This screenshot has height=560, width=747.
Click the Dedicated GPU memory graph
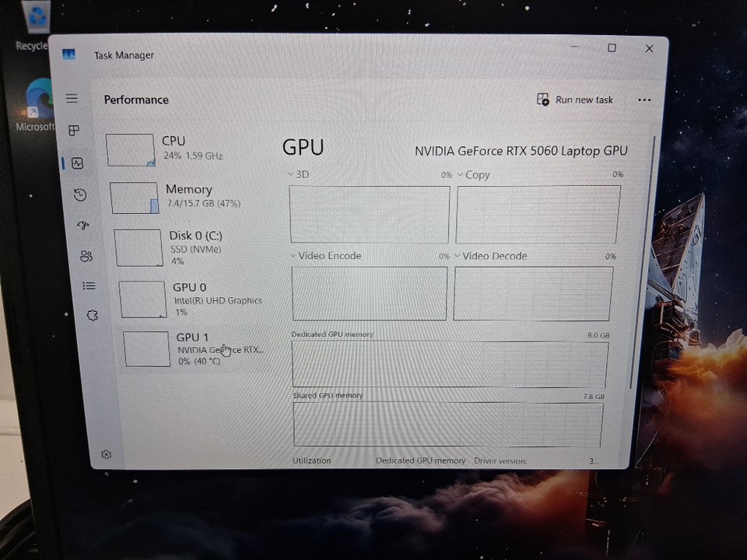coord(450,364)
